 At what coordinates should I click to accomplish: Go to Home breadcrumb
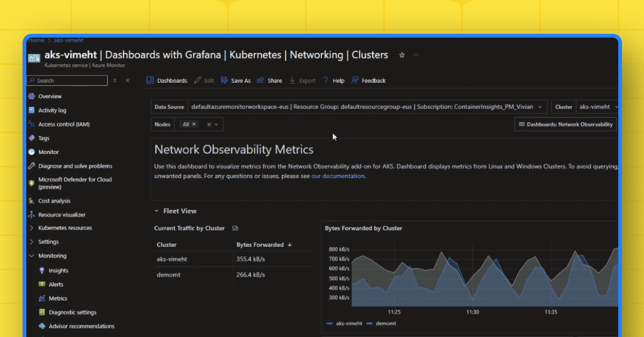pyautogui.click(x=36, y=40)
